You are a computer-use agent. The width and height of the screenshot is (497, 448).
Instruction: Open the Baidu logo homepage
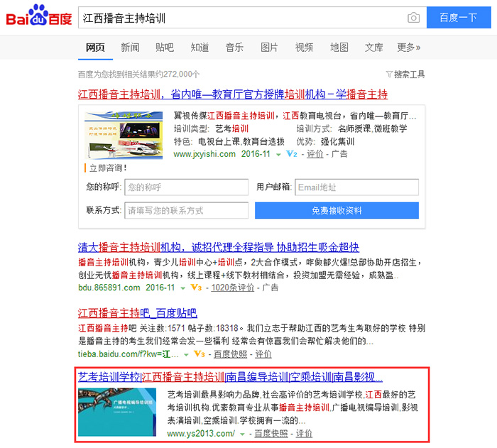click(38, 16)
